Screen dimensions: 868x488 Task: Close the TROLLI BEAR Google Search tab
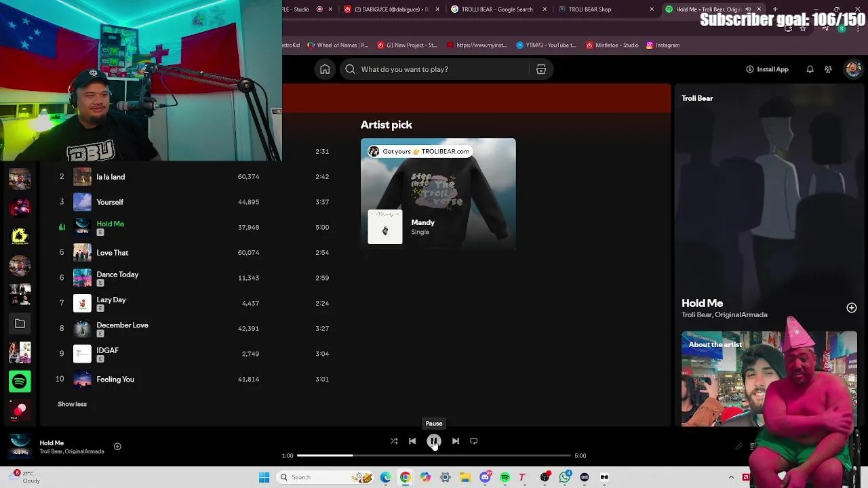click(545, 9)
